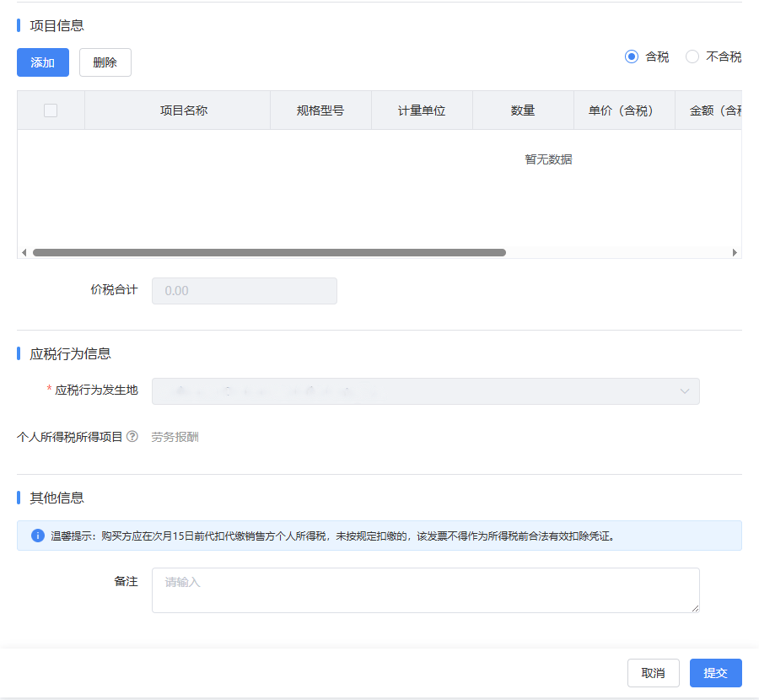Click the table's horizontal scrollbar thumb

[268, 252]
